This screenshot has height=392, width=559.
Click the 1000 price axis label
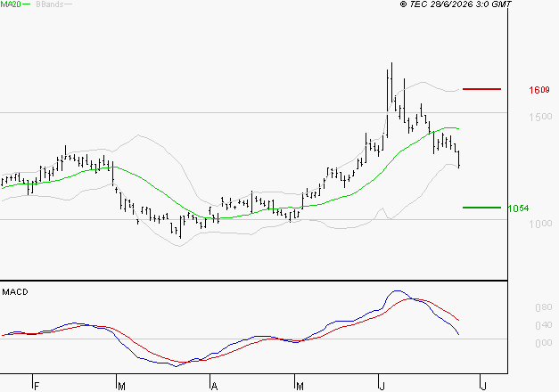click(x=540, y=224)
